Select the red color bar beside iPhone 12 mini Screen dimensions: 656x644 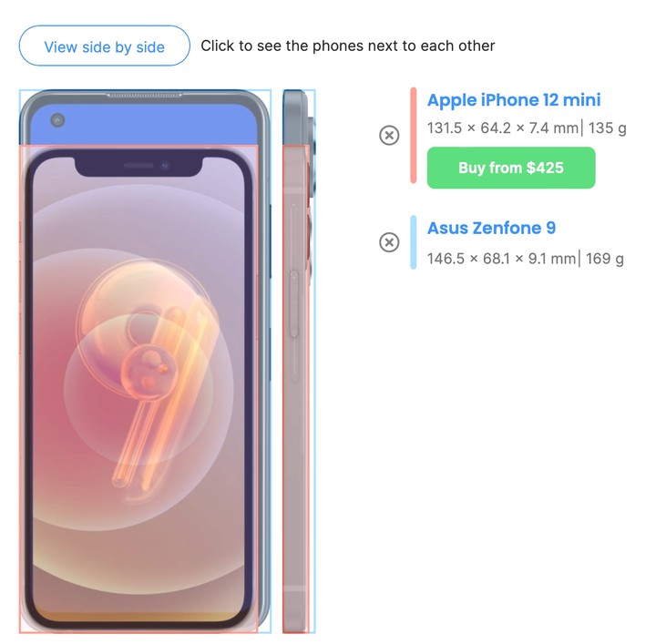coord(414,136)
